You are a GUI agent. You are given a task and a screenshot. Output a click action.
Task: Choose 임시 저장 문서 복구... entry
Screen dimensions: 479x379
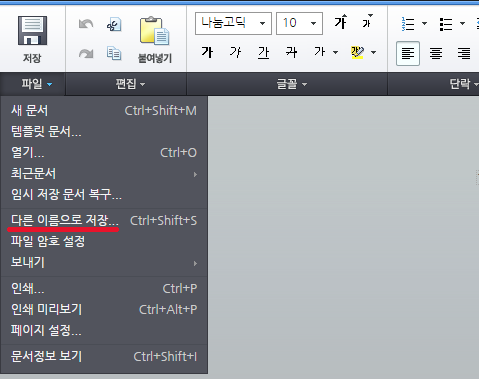coord(104,194)
